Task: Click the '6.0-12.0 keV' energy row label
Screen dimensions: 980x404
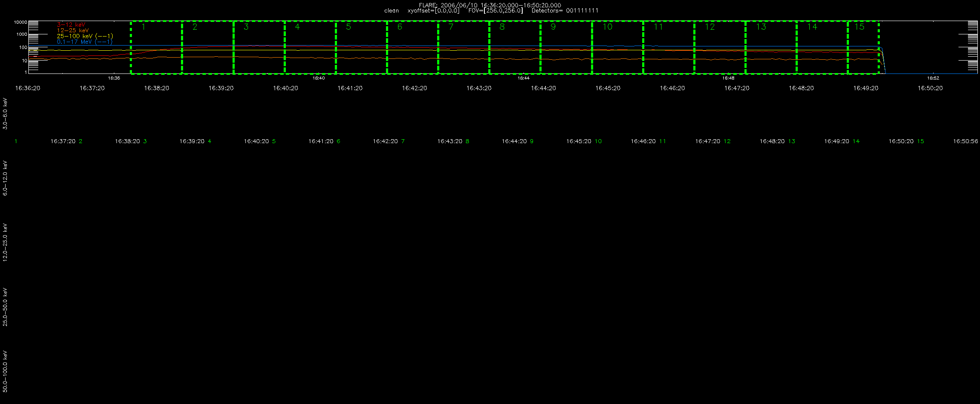Action: pyautogui.click(x=5, y=178)
